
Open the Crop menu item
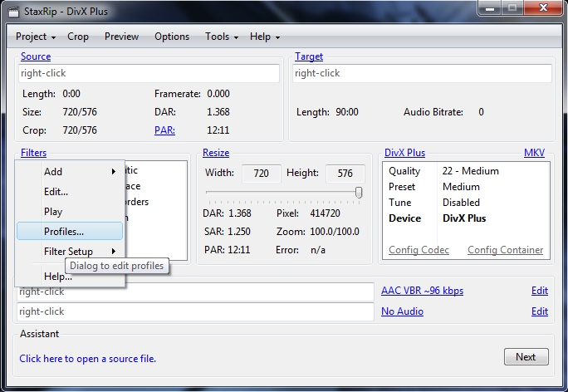click(78, 37)
